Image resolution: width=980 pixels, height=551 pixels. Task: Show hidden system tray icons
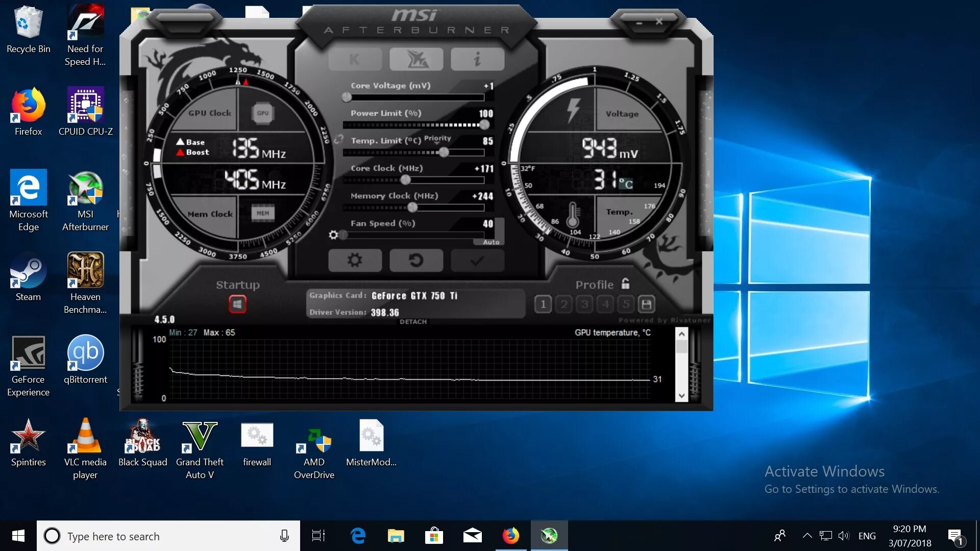tap(807, 536)
